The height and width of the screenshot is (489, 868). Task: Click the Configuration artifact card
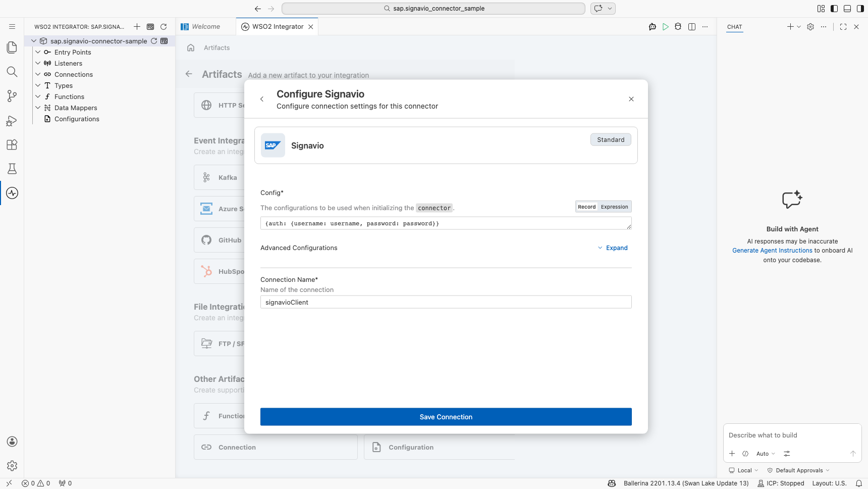[439, 447]
